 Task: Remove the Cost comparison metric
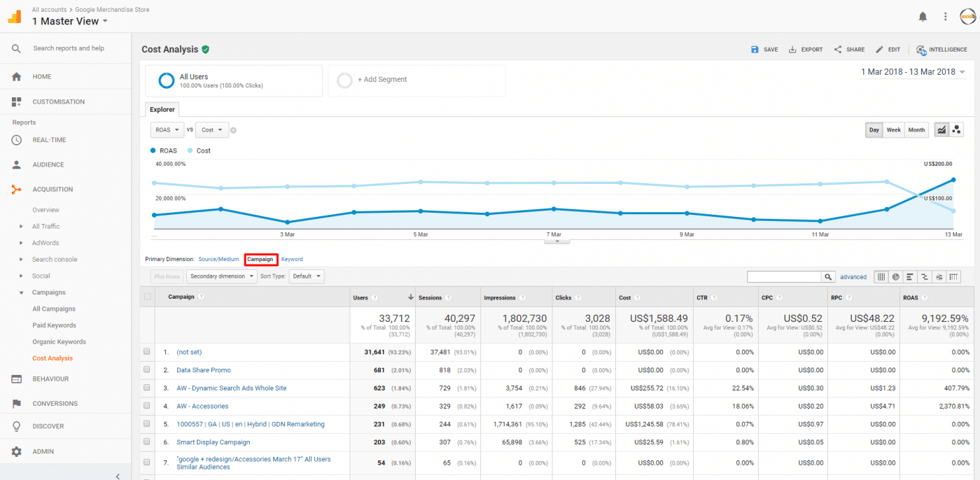pyautogui.click(x=233, y=130)
